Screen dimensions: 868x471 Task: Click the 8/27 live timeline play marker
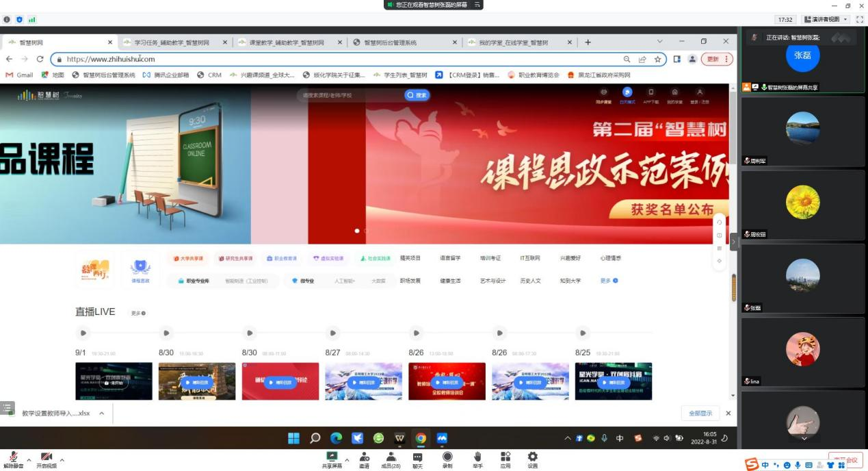tap(332, 333)
